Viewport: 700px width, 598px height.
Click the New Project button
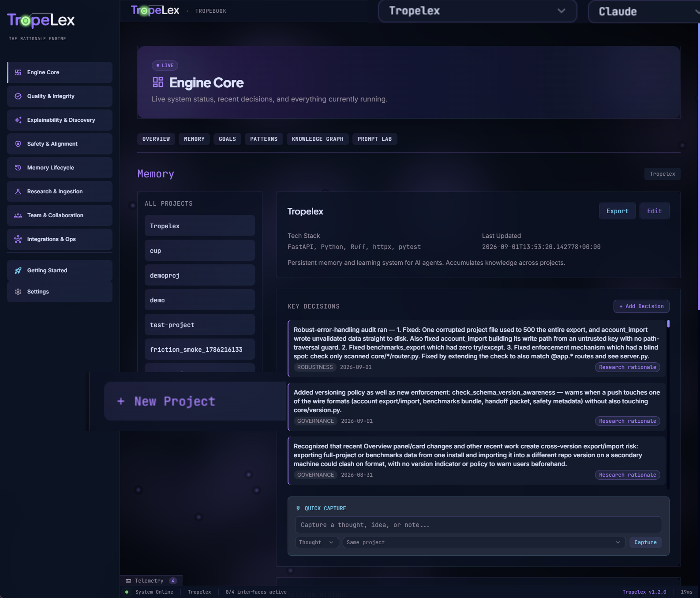pyautogui.click(x=195, y=401)
